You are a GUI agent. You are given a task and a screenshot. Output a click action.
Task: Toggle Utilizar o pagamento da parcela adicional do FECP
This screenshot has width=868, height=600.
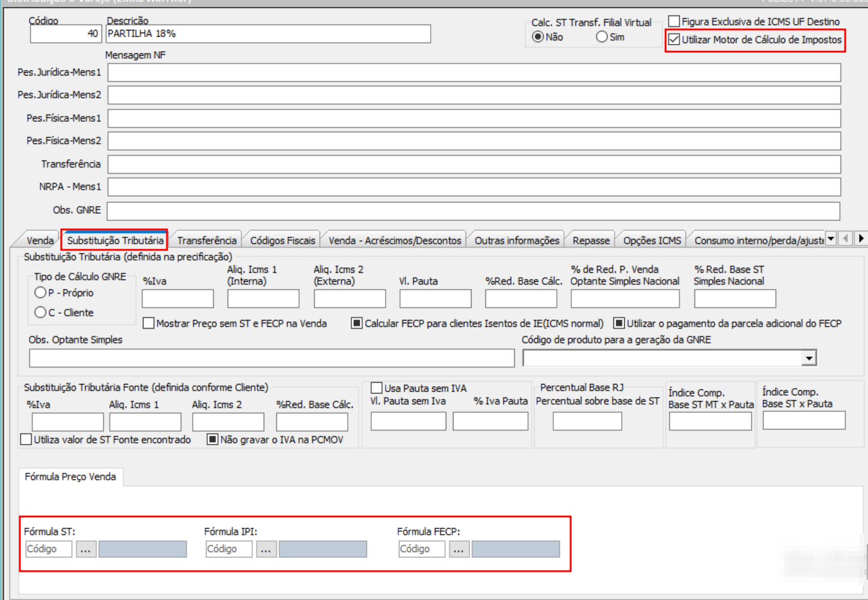point(619,323)
